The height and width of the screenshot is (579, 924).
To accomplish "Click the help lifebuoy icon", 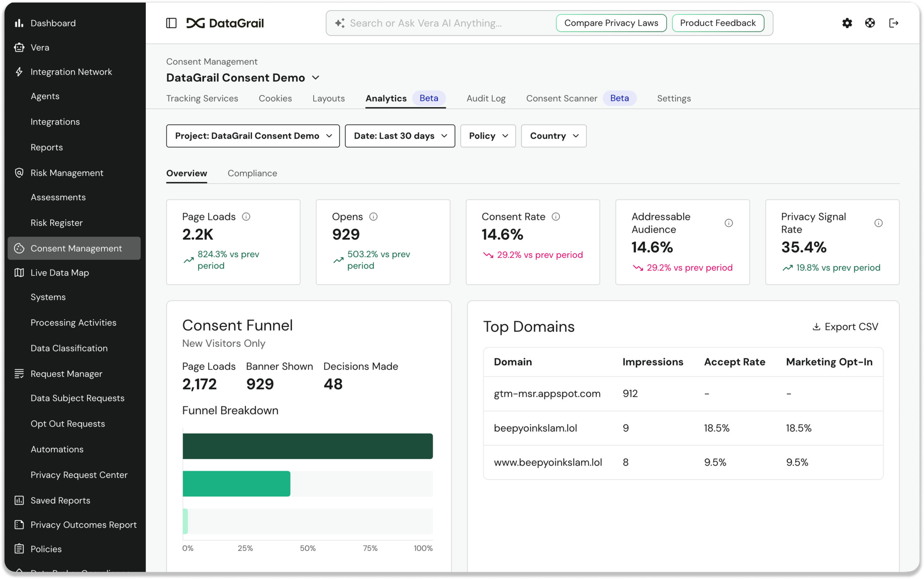I will pos(869,23).
